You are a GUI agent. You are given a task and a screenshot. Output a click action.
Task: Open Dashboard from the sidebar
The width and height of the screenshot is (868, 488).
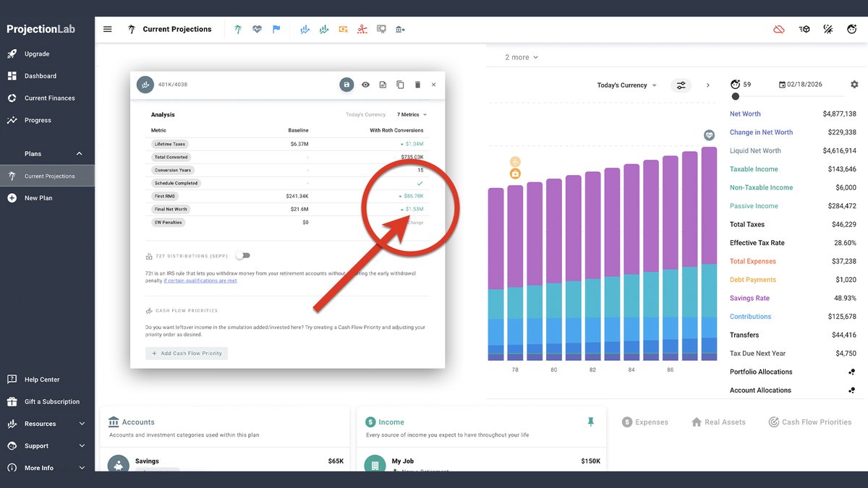coord(47,76)
